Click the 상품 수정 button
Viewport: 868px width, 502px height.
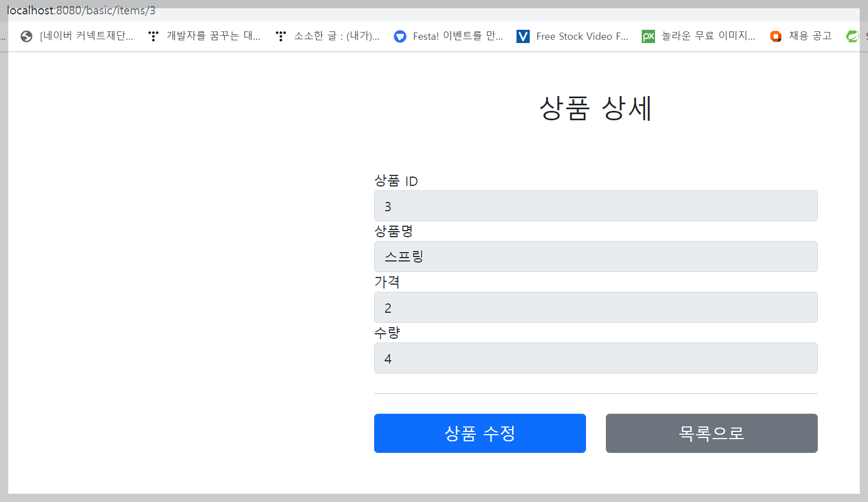click(480, 433)
